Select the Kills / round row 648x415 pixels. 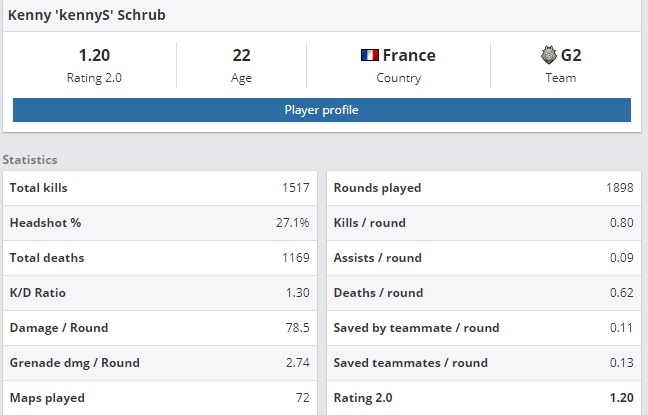click(x=484, y=223)
